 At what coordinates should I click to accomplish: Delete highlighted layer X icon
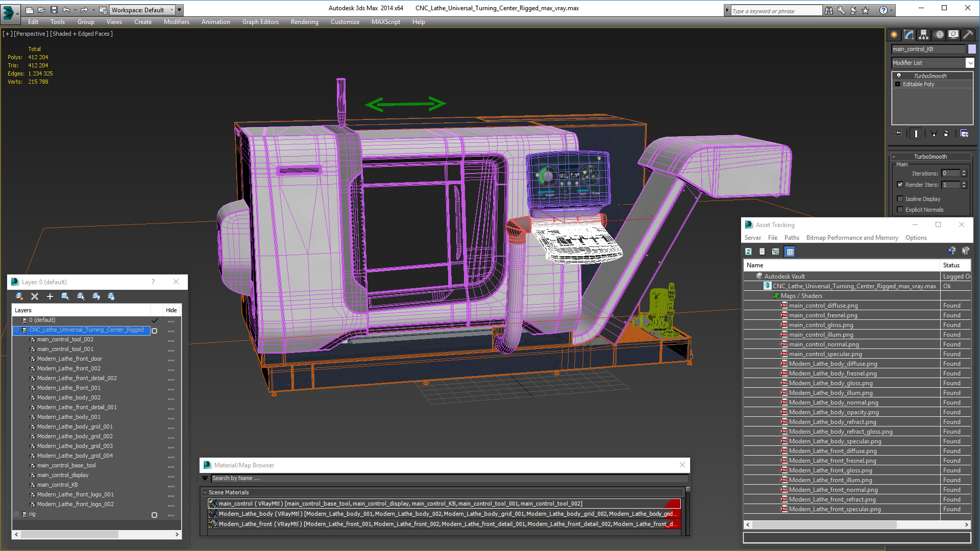pos(35,296)
